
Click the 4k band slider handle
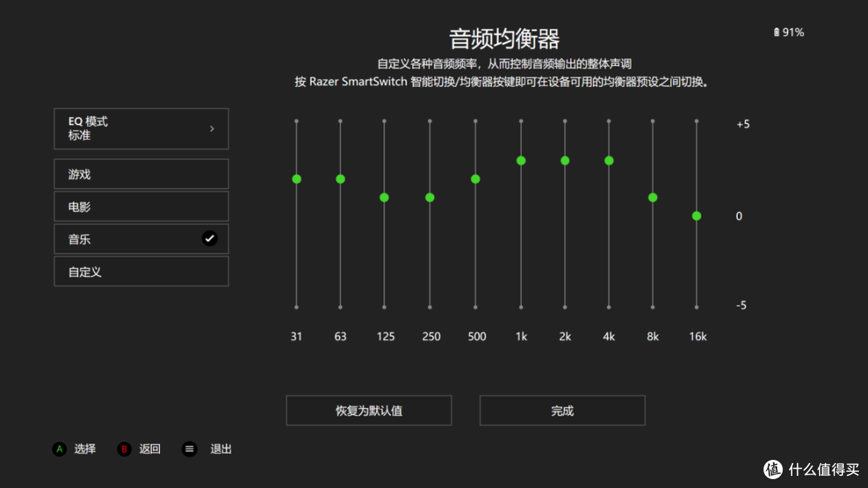[x=608, y=161]
